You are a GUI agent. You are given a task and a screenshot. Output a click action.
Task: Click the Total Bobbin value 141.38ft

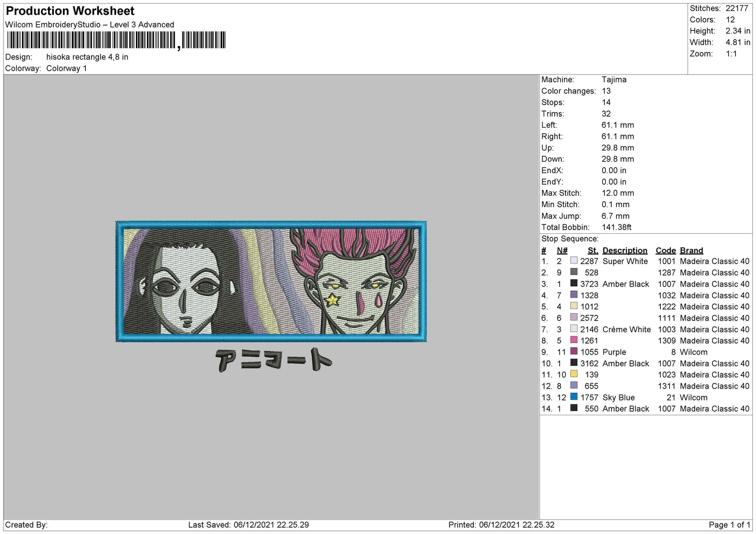click(616, 227)
